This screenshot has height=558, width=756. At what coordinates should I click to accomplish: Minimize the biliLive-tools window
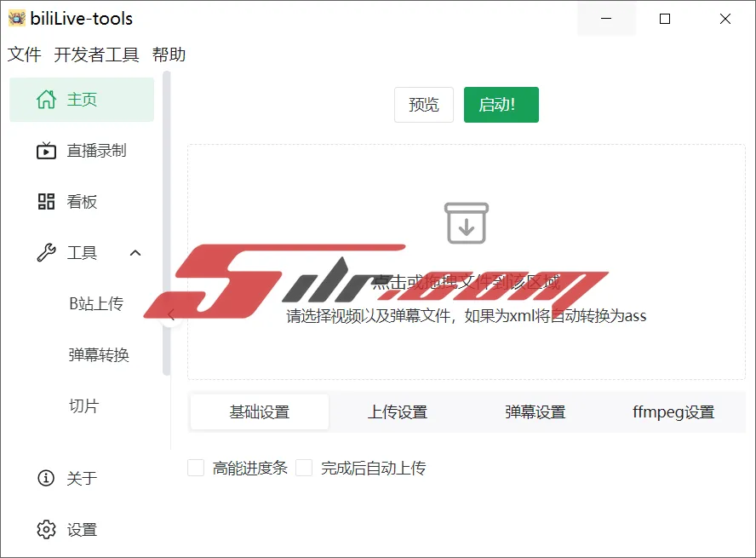point(606,19)
